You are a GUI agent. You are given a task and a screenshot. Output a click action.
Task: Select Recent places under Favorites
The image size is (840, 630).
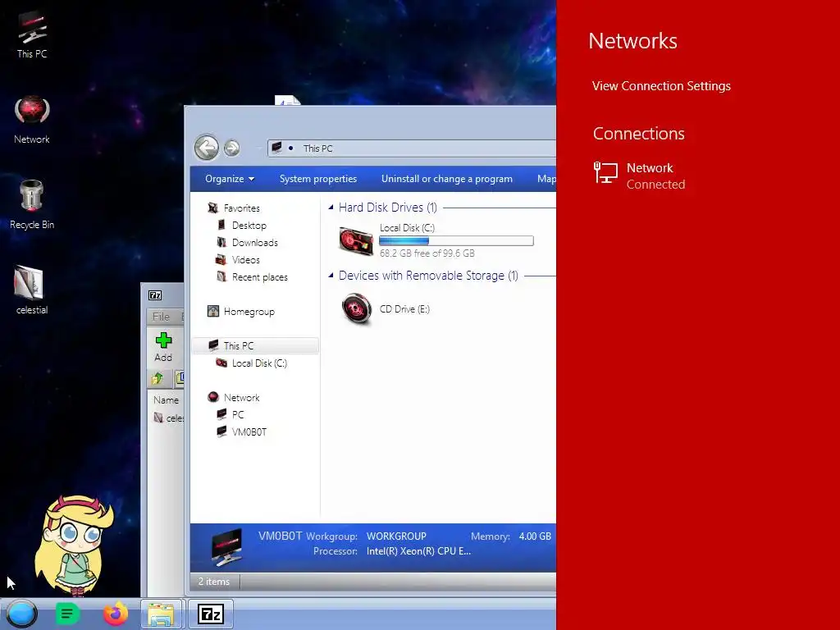pyautogui.click(x=260, y=277)
